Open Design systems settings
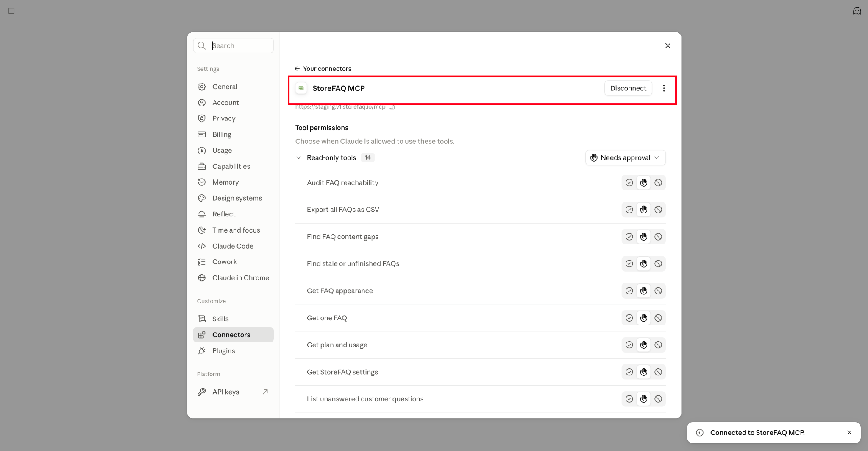Viewport: 868px width, 451px height. click(x=233, y=198)
